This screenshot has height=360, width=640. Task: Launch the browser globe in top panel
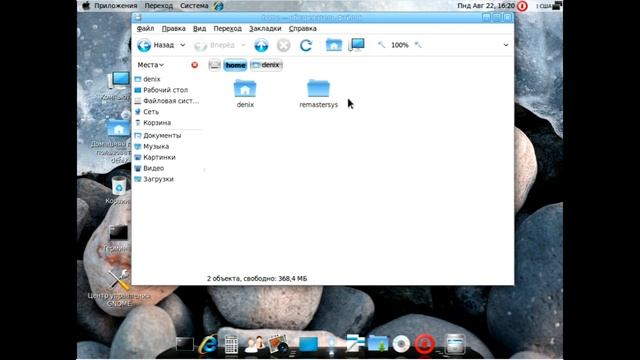(x=218, y=6)
